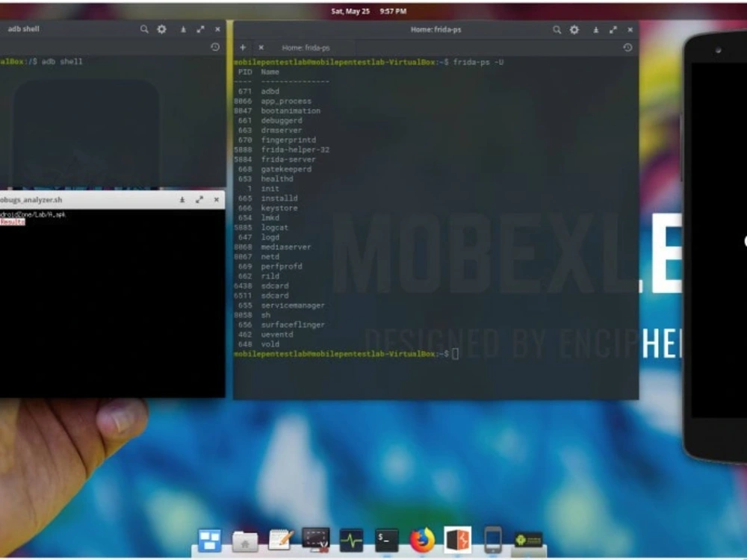Select the 'gatekeeperd' process row
Viewport: 747px width, 560px height.
(274, 169)
